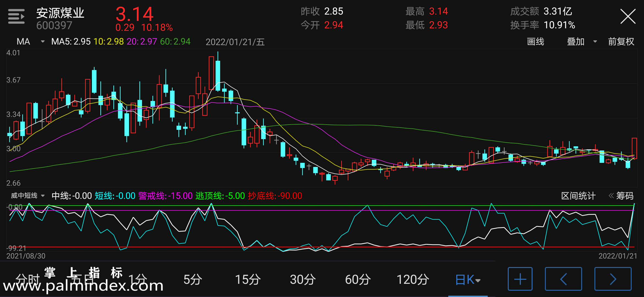Zoom in with the plus button
This screenshot has height=297, width=644.
pyautogui.click(x=520, y=279)
